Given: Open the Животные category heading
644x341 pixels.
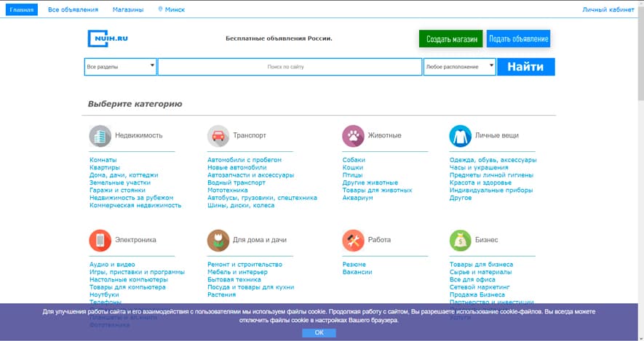Looking at the screenshot, I should click(385, 135).
